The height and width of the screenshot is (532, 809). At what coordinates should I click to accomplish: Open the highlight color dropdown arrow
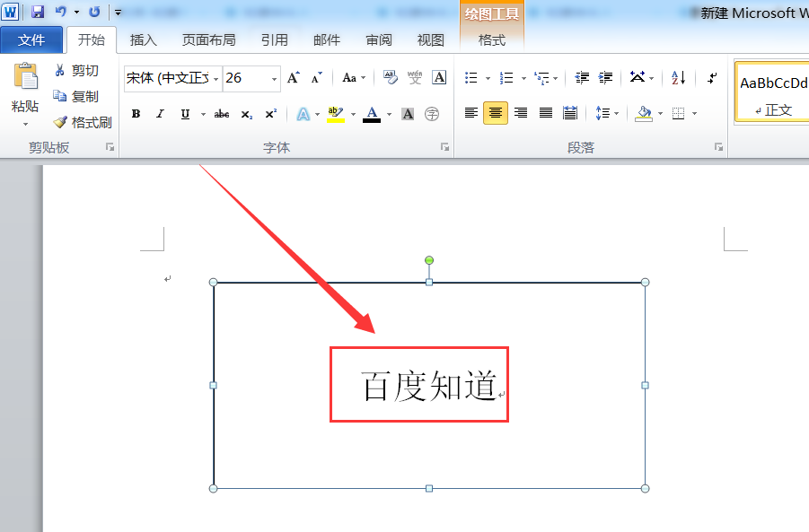pyautogui.click(x=354, y=115)
